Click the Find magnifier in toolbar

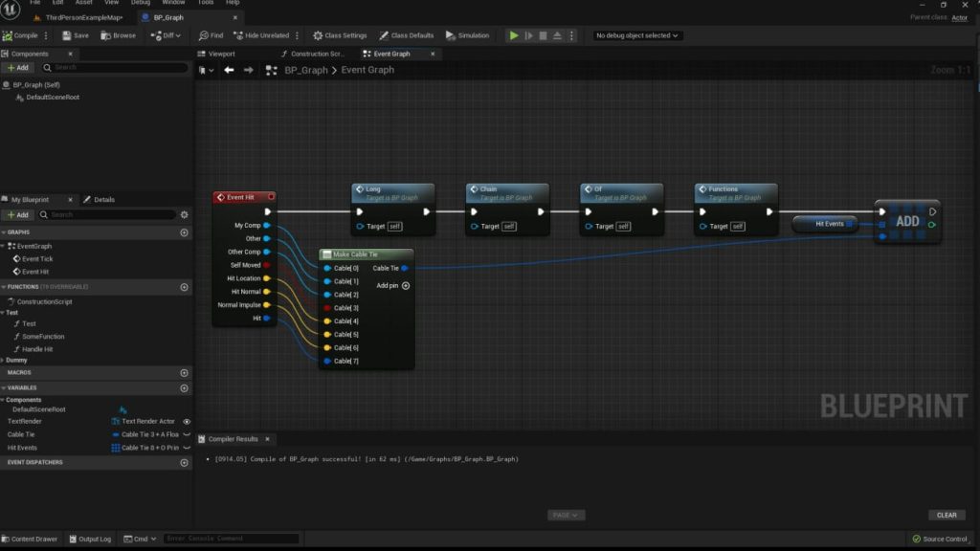(x=203, y=35)
